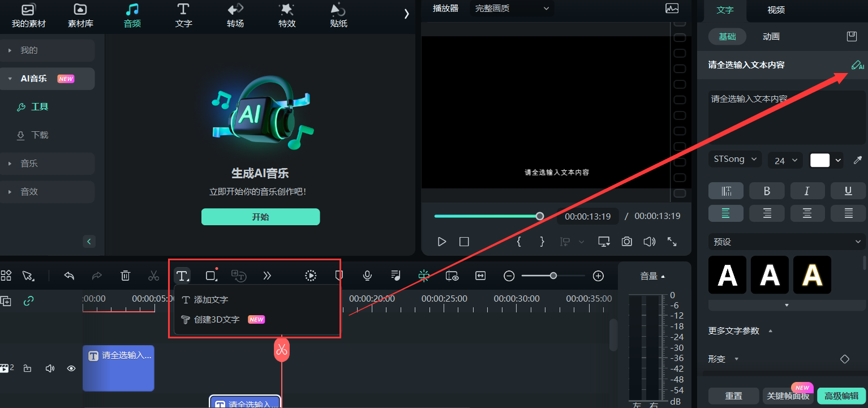Click the green marker icon in timeline toolbar
868x408 pixels.
pos(423,276)
